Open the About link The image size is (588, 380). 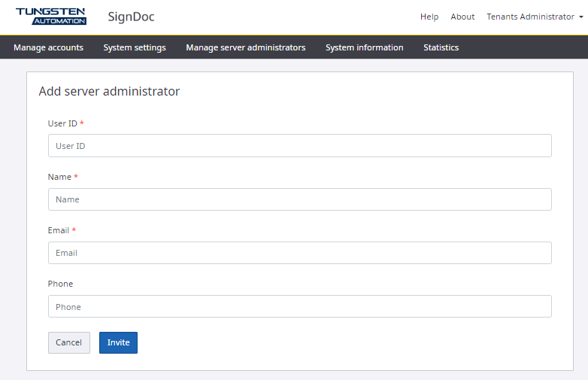coord(462,17)
